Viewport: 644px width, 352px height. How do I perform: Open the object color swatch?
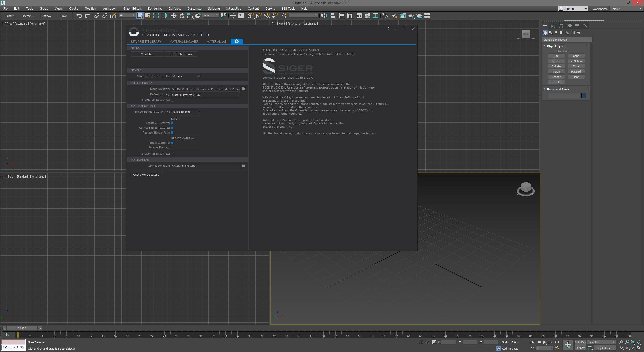(x=583, y=96)
